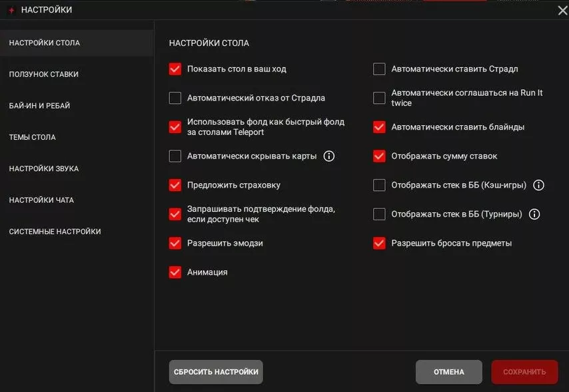Enable Автоматически ставить Страдл checkbox
Viewport: 569px width, 392px height.
379,69
